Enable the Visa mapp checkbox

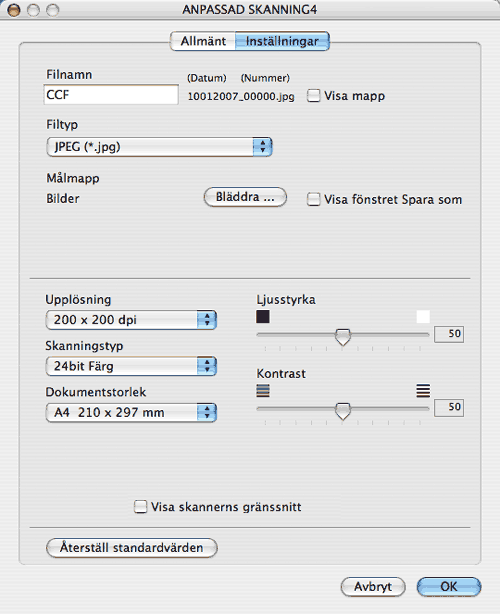pos(314,96)
